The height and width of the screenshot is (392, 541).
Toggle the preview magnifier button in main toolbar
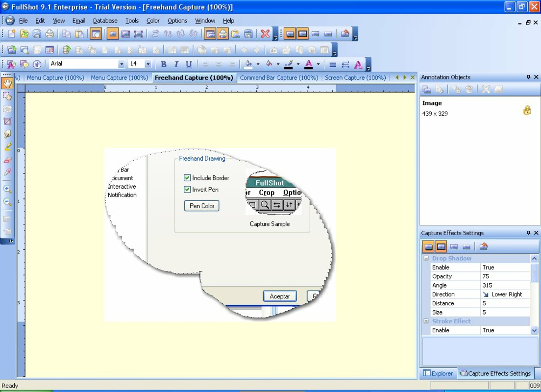coord(96,34)
